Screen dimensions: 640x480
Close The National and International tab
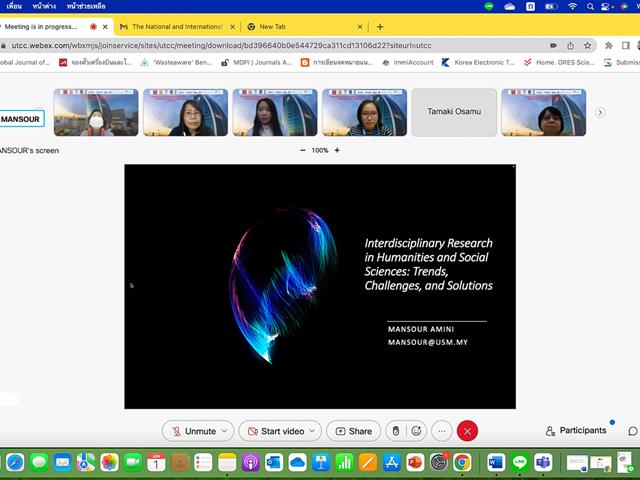tap(232, 27)
